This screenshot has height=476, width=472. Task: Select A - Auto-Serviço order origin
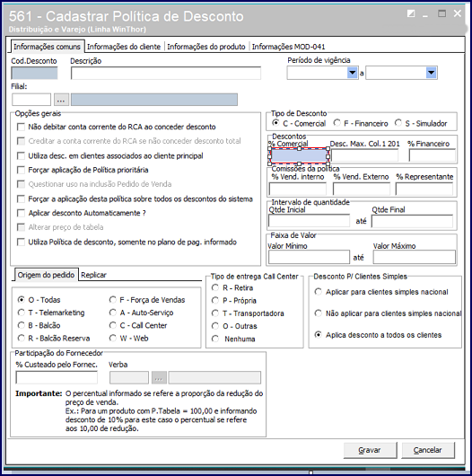pos(113,313)
